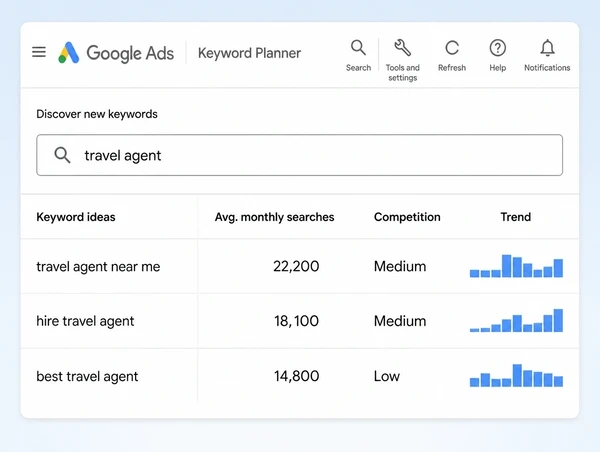Click the 18,100 searches value
This screenshot has width=600, height=452.
click(x=296, y=321)
